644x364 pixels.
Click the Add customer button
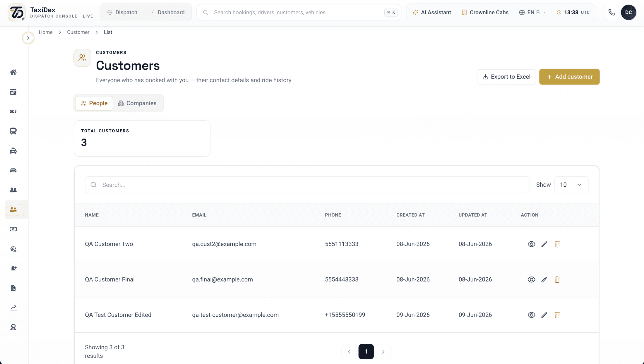[x=569, y=77]
